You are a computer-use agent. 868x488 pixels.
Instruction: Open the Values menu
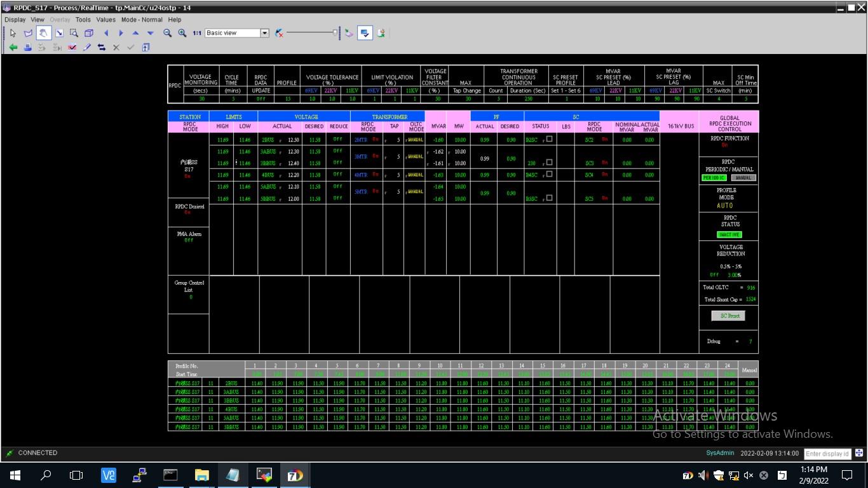106,20
